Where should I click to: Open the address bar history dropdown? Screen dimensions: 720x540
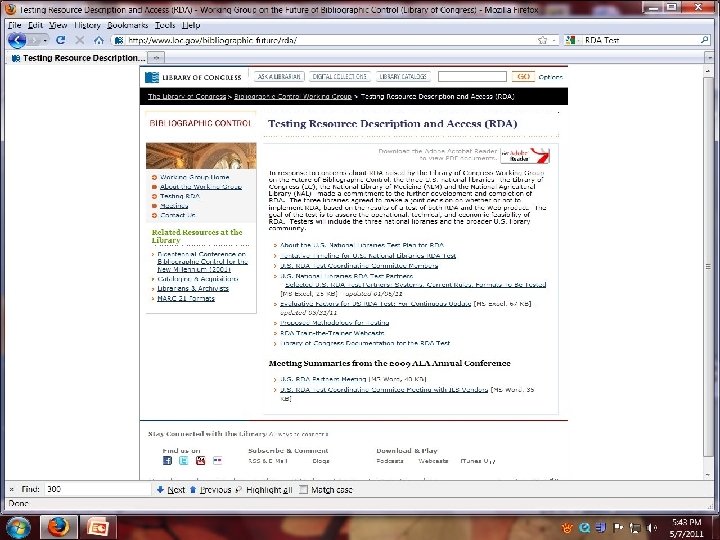point(554,40)
